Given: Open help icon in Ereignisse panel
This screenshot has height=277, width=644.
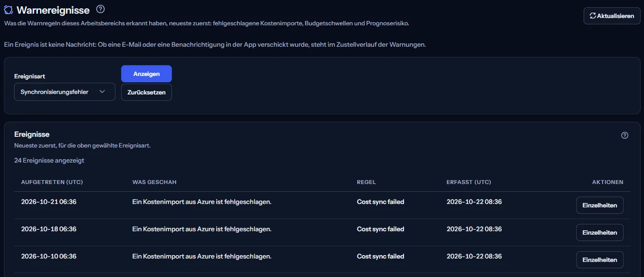Looking at the screenshot, I should click(x=625, y=135).
